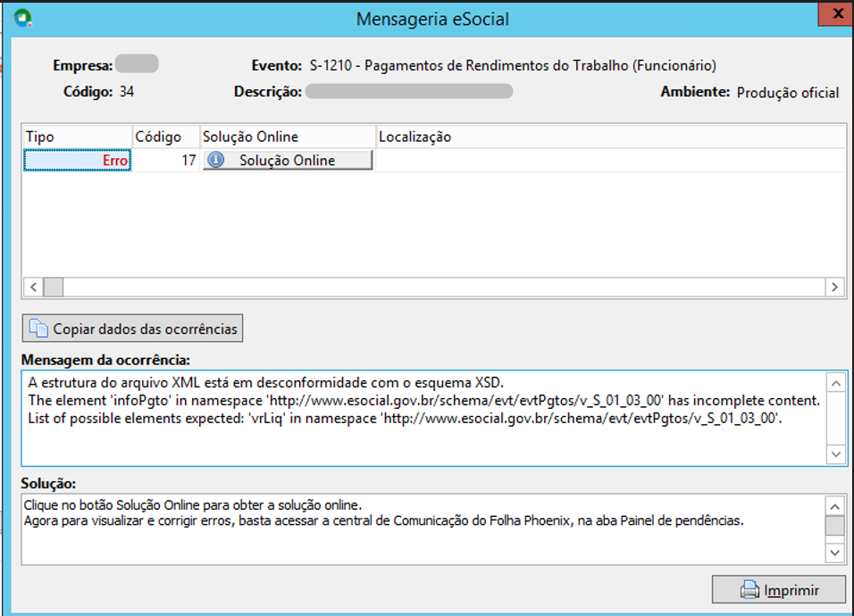Click the blue info icon on Solução Online button
The height and width of the screenshot is (616, 854).
pyautogui.click(x=216, y=160)
